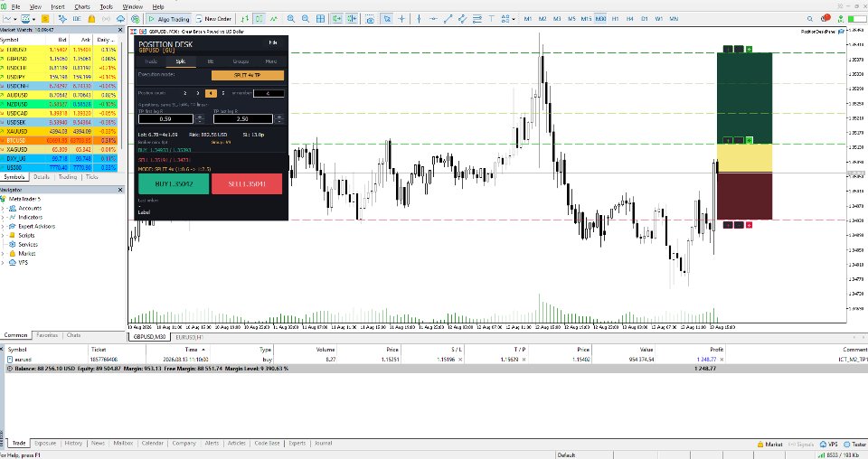Screen dimensions: 868x459
Task: Click the dark red stop-loss zone
Action: (744, 196)
